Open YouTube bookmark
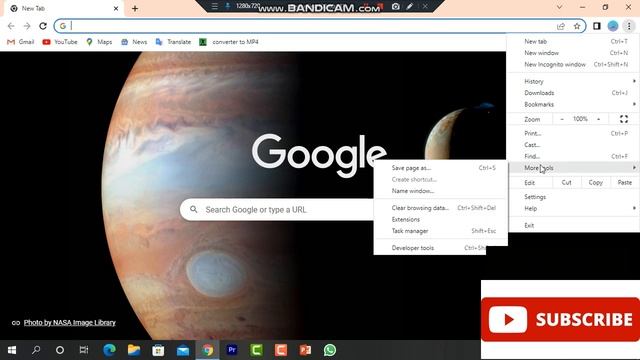 point(60,42)
